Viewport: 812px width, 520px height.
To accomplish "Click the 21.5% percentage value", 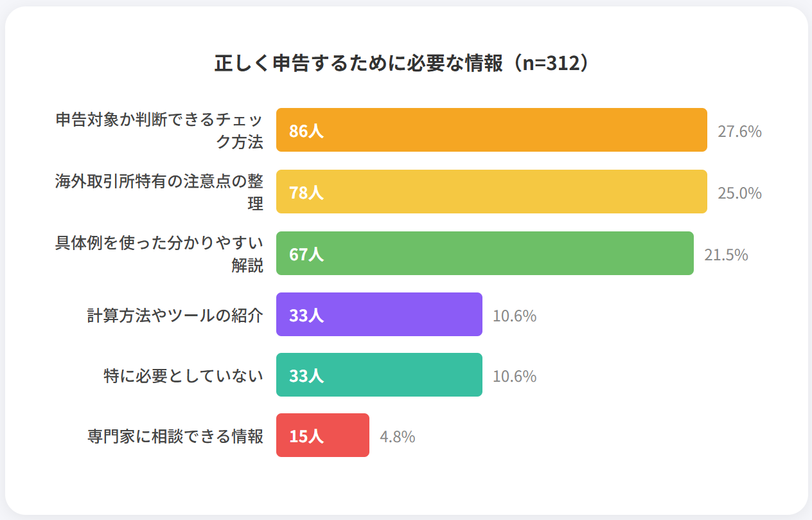I will 726,255.
